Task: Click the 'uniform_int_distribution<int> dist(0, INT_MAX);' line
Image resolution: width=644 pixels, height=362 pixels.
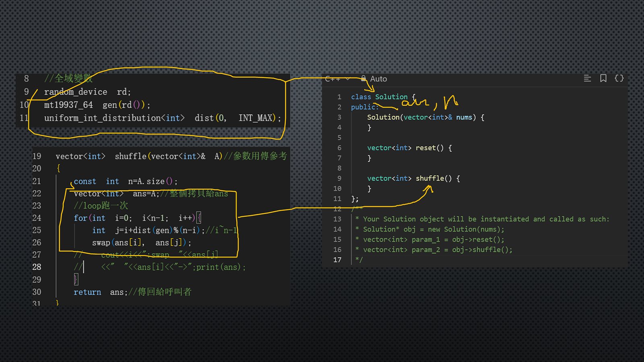Action: click(163, 118)
